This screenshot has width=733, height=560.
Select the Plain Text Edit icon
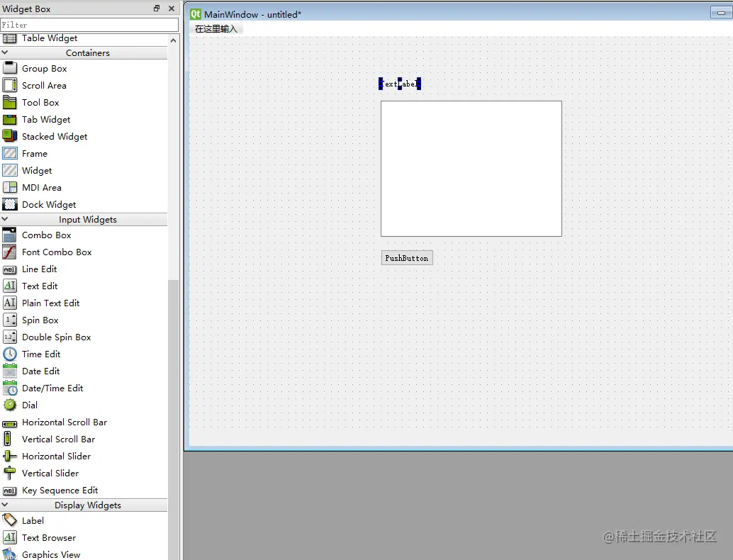coord(10,303)
